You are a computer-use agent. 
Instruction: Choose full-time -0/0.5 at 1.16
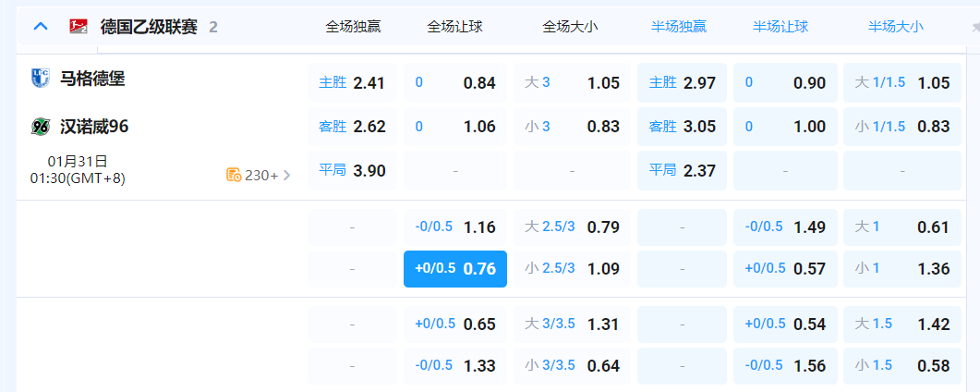[x=455, y=227]
